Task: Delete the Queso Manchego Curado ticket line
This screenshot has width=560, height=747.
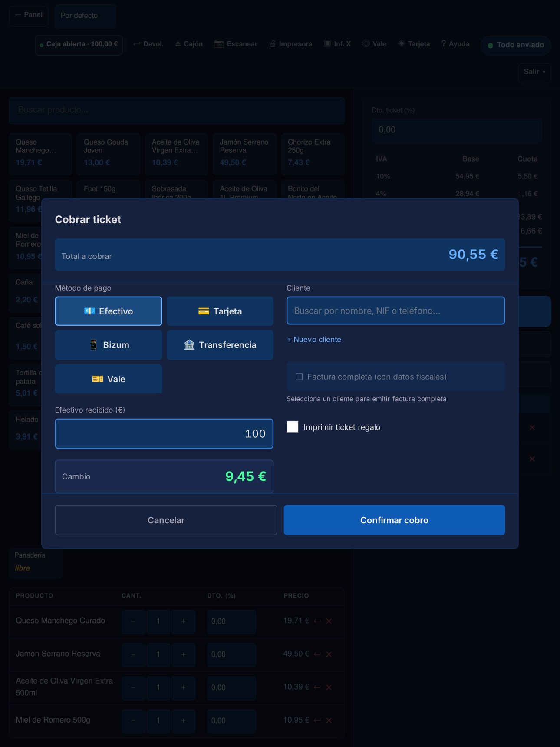Action: tap(329, 621)
